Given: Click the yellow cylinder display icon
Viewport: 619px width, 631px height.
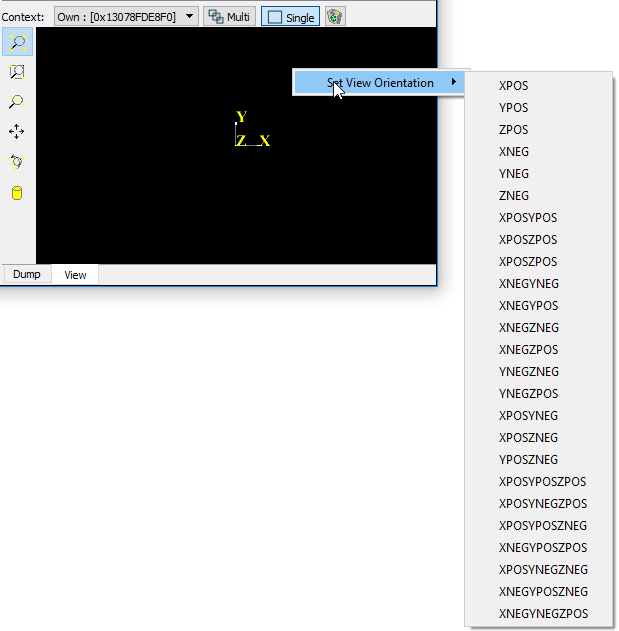Looking at the screenshot, I should [x=17, y=193].
